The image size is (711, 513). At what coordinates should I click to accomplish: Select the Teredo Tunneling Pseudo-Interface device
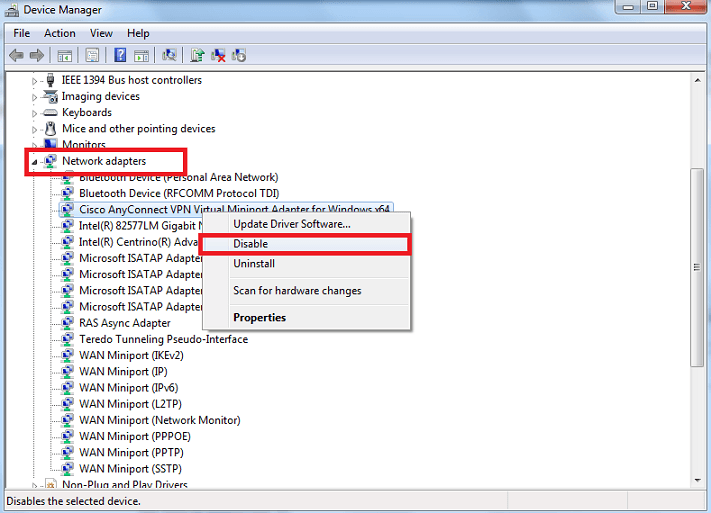pyautogui.click(x=163, y=339)
